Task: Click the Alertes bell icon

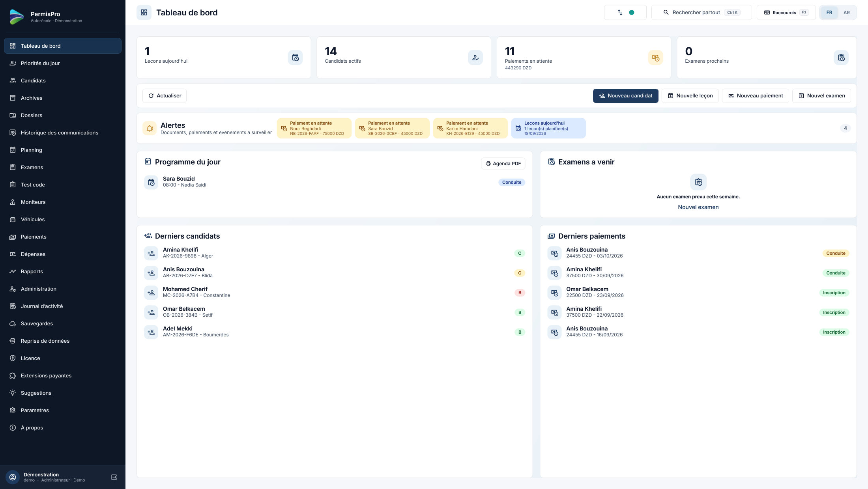Action: tap(150, 128)
